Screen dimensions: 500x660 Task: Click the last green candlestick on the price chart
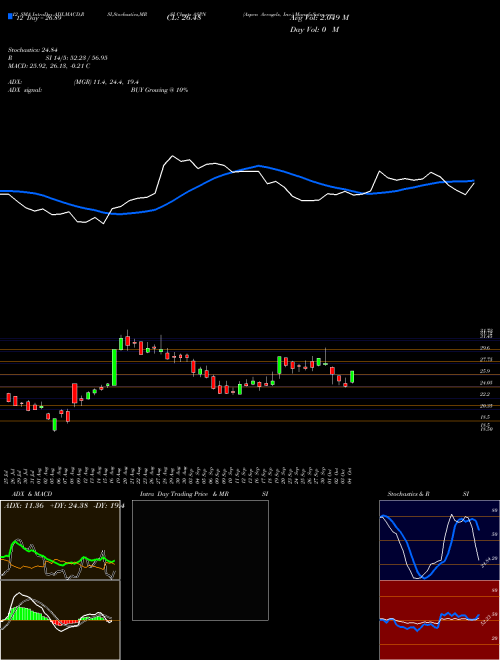[352, 377]
